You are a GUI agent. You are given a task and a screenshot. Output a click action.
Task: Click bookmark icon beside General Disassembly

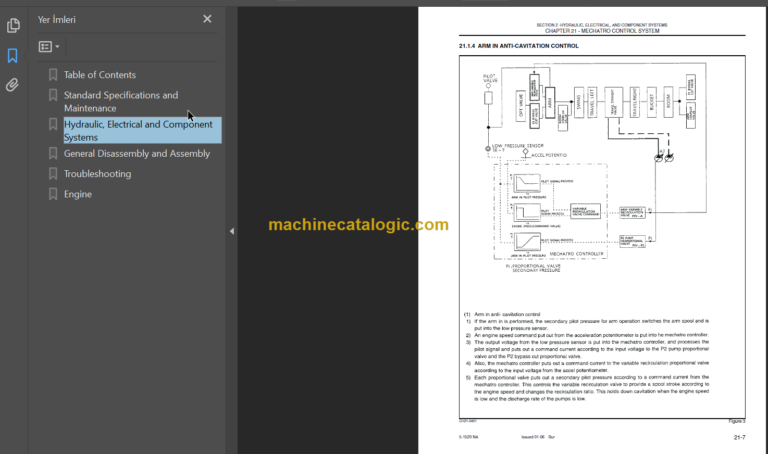coord(53,154)
